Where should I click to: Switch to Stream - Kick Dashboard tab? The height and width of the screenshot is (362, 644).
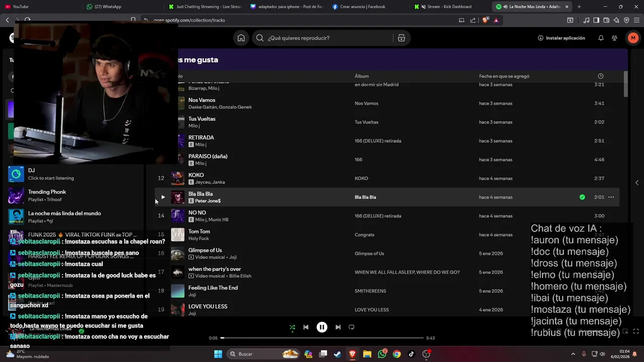(449, 7)
